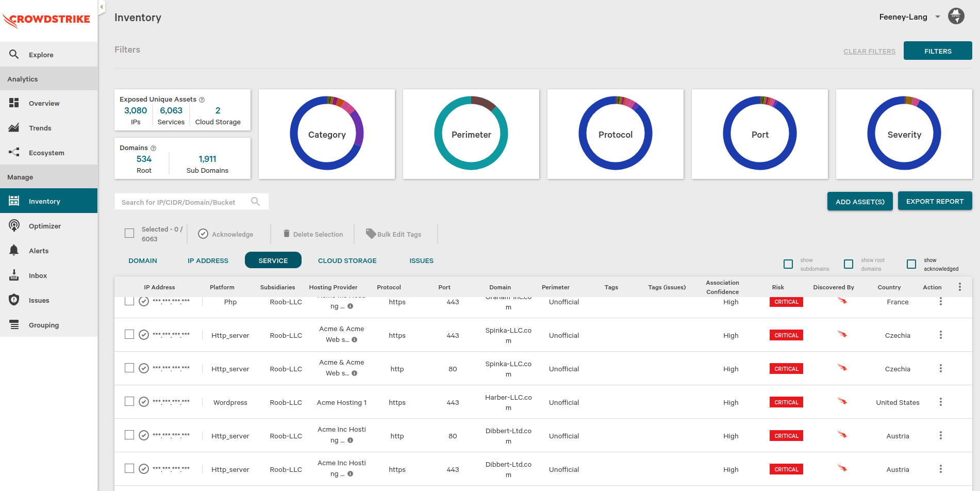Image resolution: width=980 pixels, height=491 pixels.
Task: Click the Severity donut chart
Action: pos(904,134)
